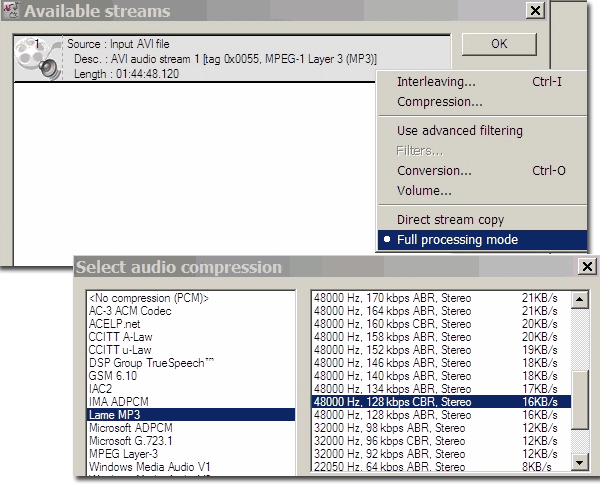
Task: Open Conversion... menu entry
Action: click(482, 171)
